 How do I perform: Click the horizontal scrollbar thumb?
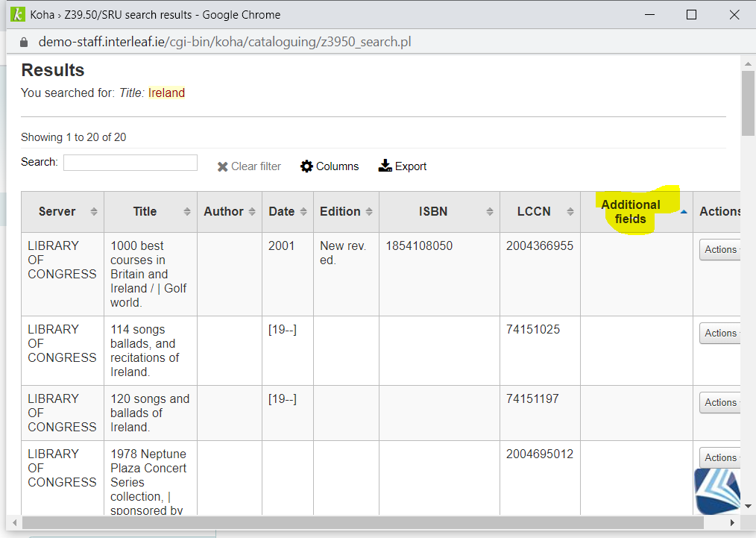coord(363,522)
